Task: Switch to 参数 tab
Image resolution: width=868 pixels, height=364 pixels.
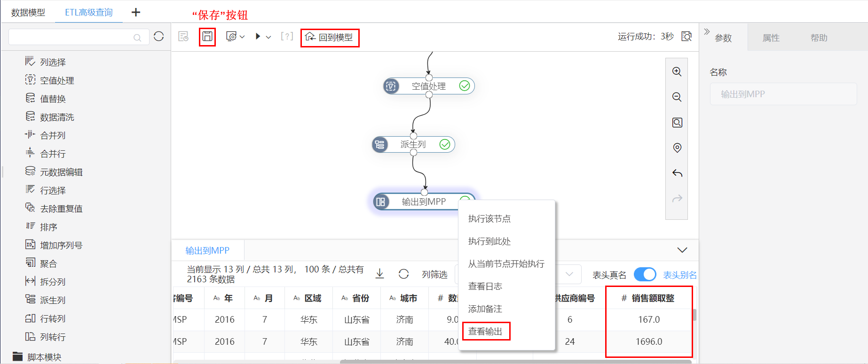Action: (x=723, y=38)
